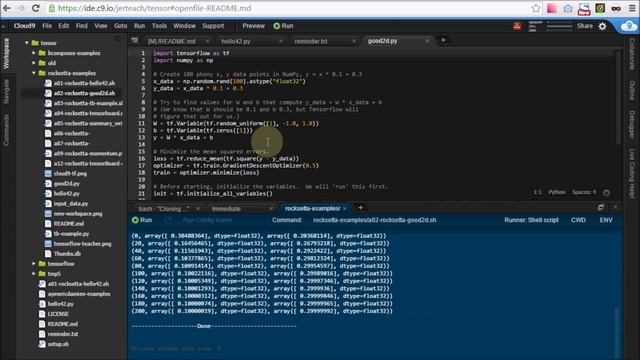Click the Preview button
This screenshot has width=640, height=360.
253,26
